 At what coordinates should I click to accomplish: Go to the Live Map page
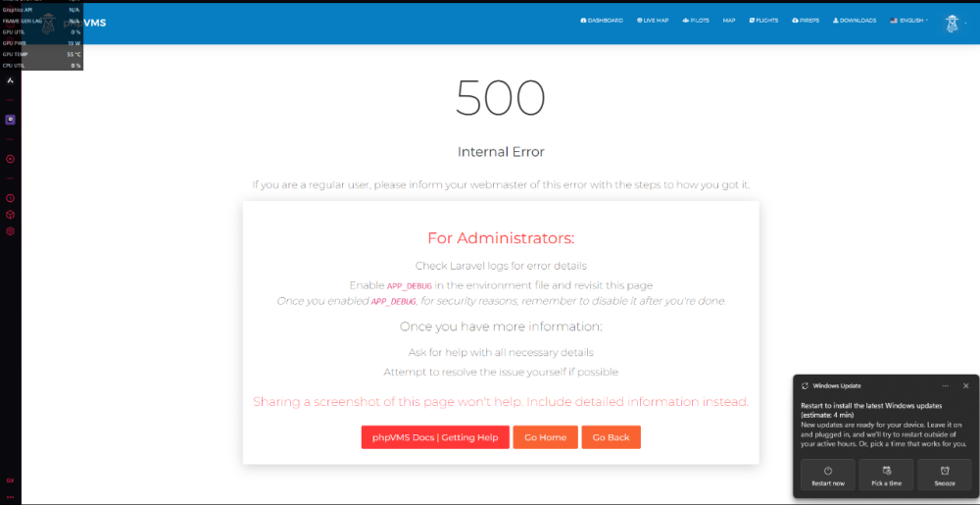point(653,20)
